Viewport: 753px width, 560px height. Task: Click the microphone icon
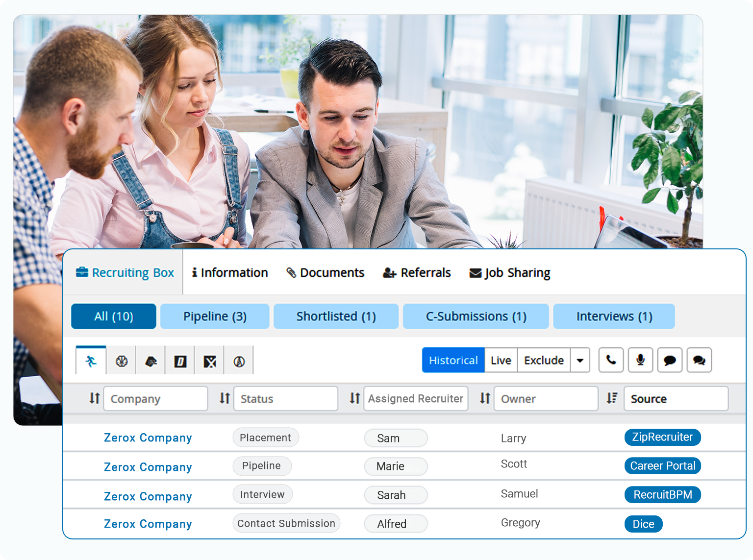640,360
